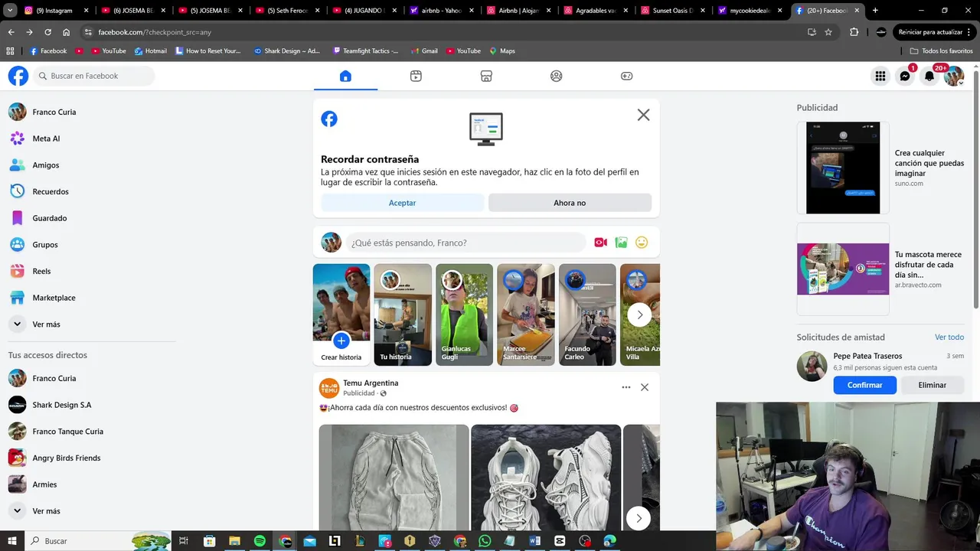Screen dimensions: 980x551
Task: Show next Temu product with arrow
Action: click(x=639, y=518)
